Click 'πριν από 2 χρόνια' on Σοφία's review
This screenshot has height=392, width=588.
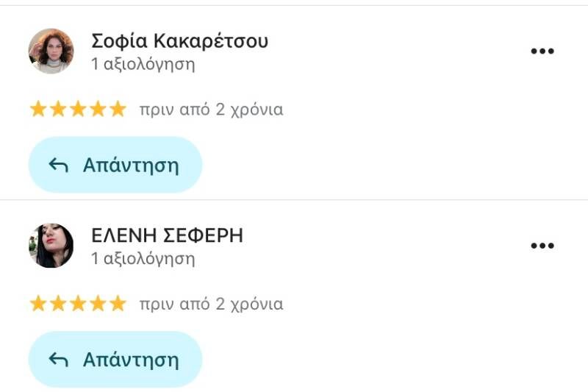tap(211, 110)
